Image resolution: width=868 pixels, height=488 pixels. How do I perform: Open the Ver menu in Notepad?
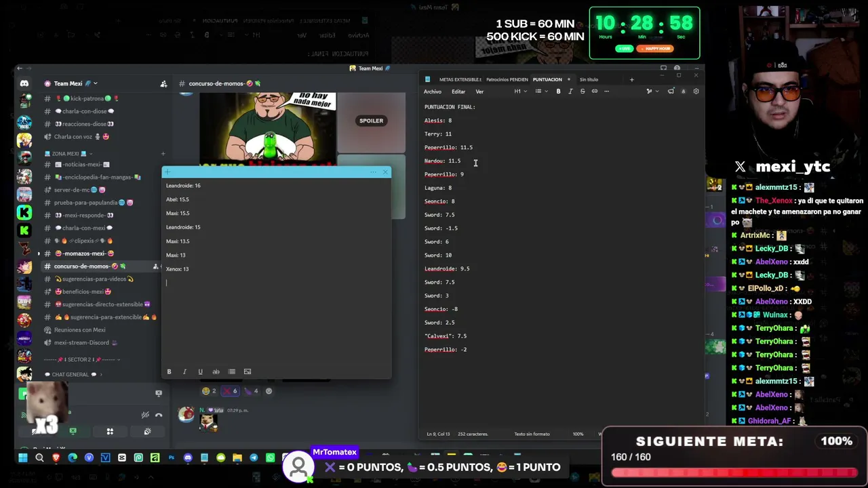479,91
